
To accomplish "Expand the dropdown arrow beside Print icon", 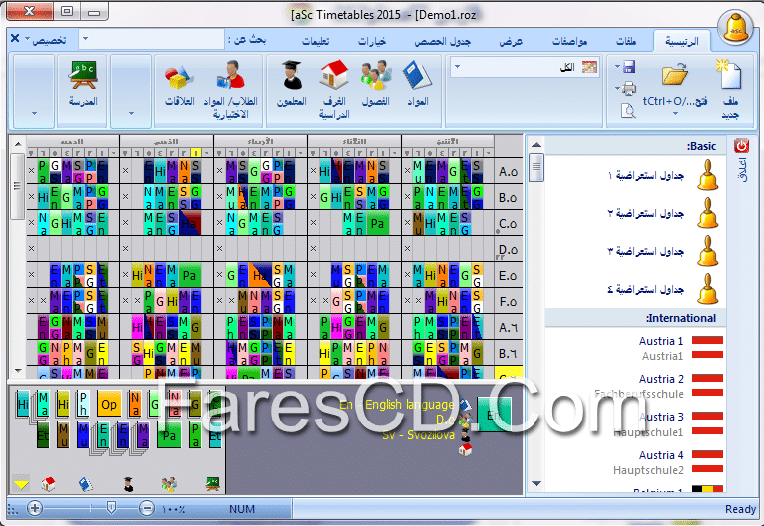I will pyautogui.click(x=617, y=88).
